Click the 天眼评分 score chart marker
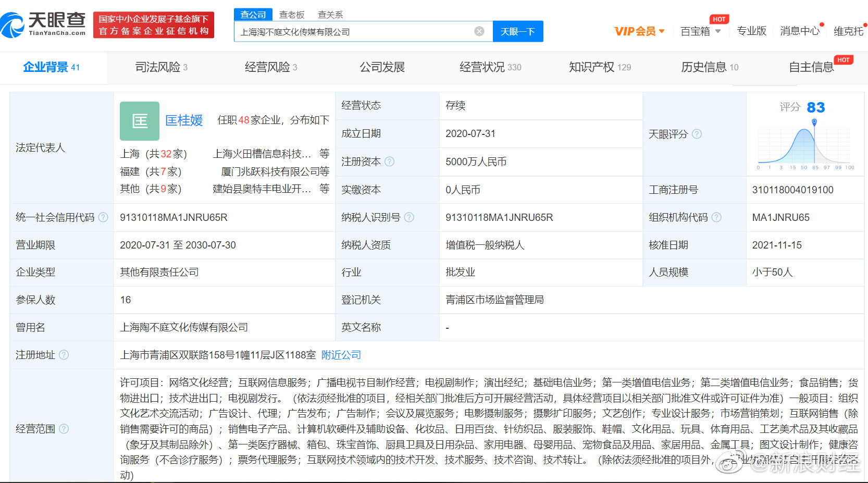Image resolution: width=868 pixels, height=483 pixels. pyautogui.click(x=814, y=122)
